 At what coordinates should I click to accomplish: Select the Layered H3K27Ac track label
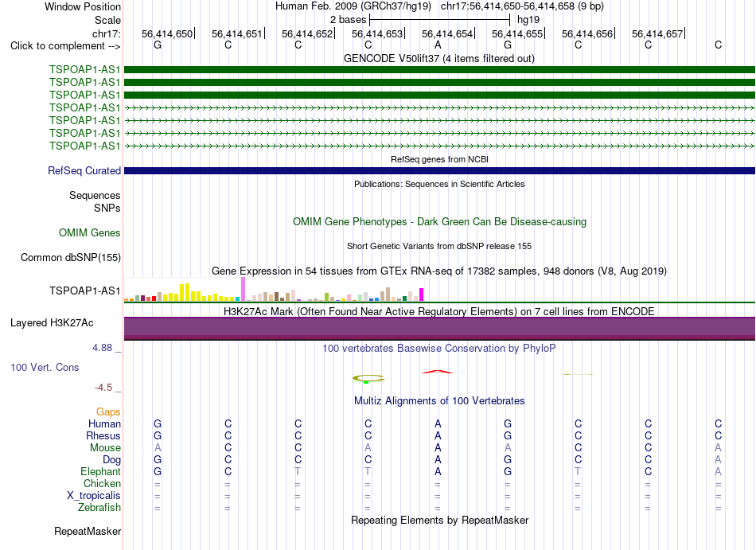pyautogui.click(x=52, y=323)
